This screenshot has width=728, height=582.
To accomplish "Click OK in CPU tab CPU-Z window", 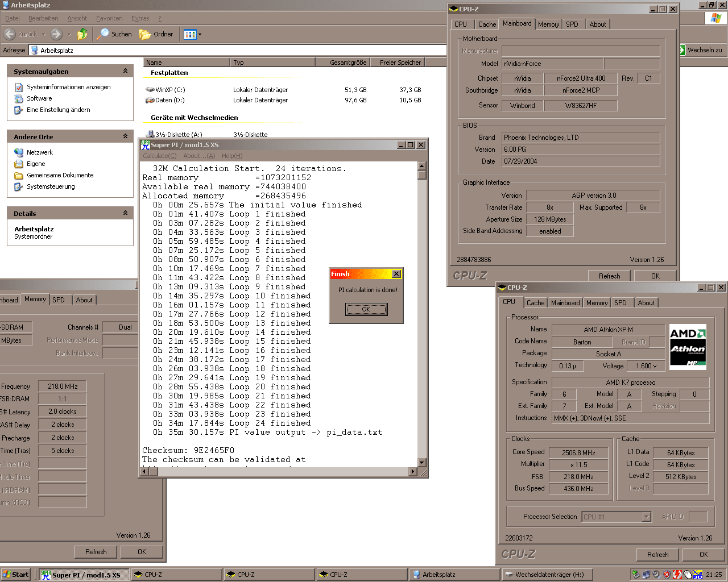I will coord(704,554).
